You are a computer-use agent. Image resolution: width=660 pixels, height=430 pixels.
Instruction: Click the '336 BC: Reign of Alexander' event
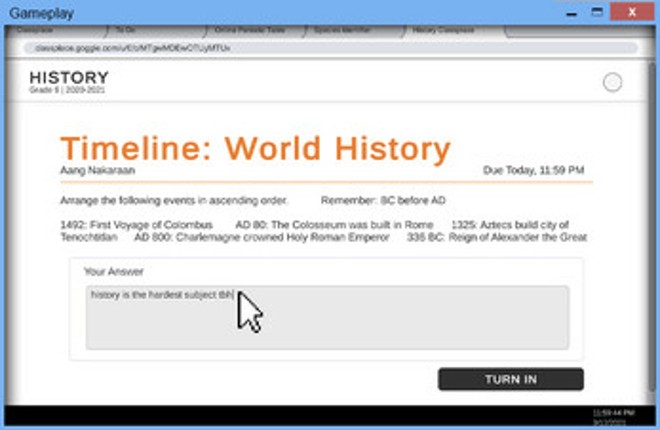(497, 237)
